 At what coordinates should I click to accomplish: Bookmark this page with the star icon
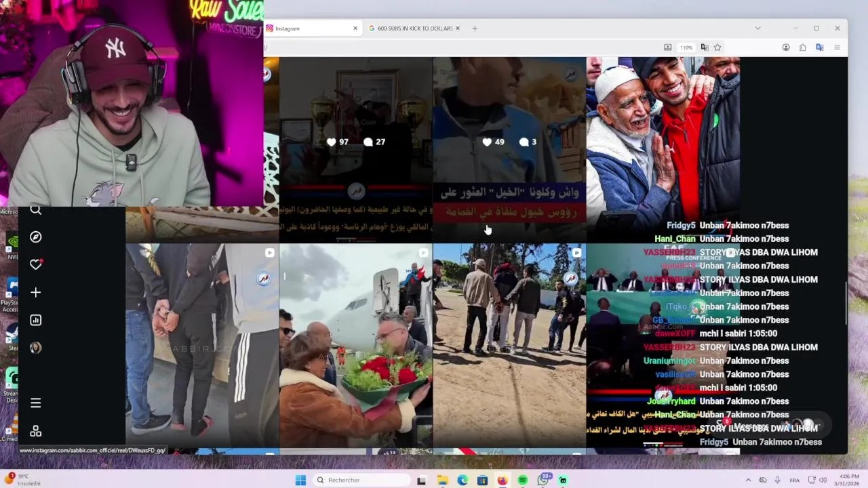tap(717, 47)
